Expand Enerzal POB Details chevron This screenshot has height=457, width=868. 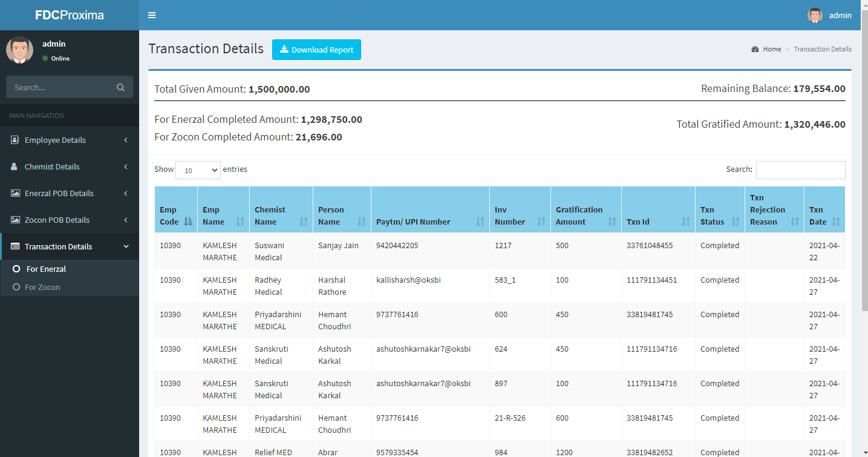click(x=126, y=193)
